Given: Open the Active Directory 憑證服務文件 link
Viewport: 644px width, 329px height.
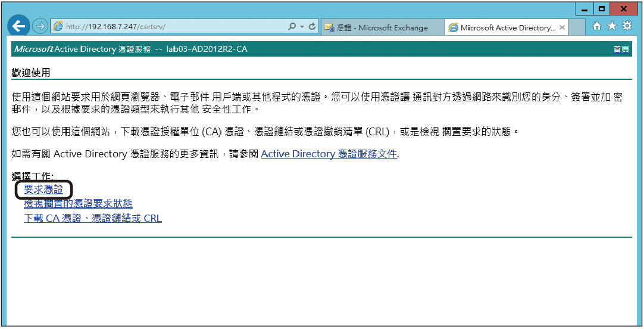Looking at the screenshot, I should click(329, 154).
